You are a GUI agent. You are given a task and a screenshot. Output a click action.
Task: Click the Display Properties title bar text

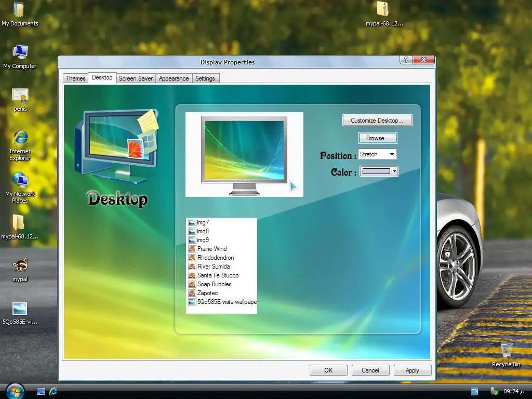coord(228,62)
